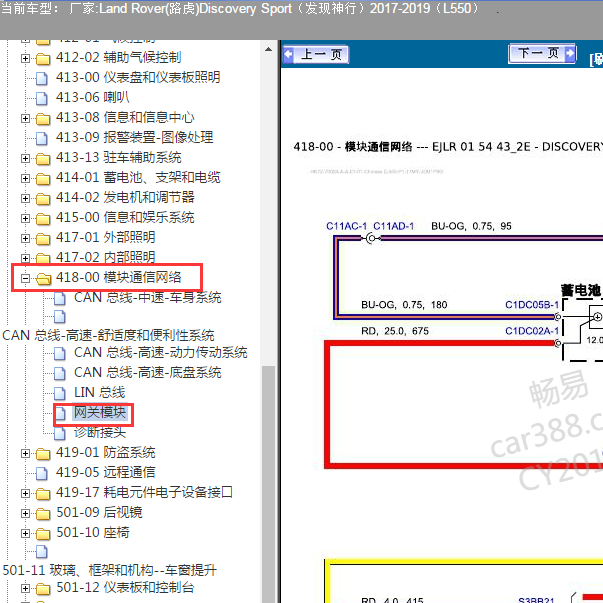This screenshot has height=603, width=603.
Task: Click the 414-01 蓄电池 folder icon
Action: coord(43,179)
